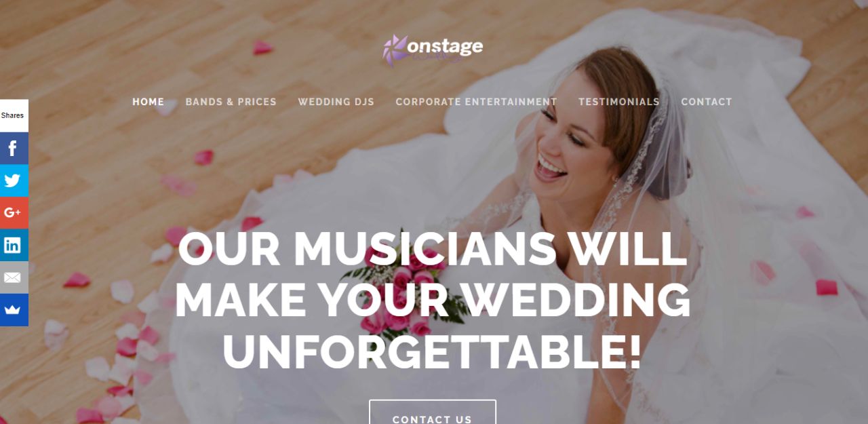Open Corporate Entertainment menu item

pos(476,102)
